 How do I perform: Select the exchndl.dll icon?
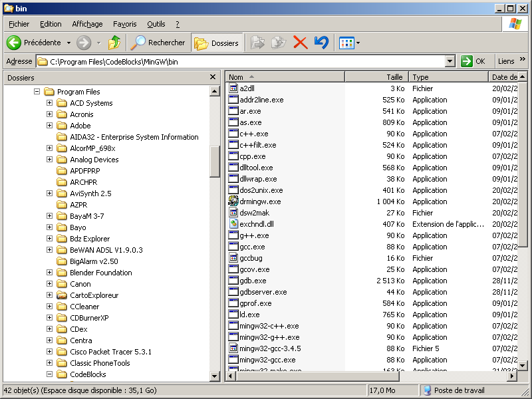tap(233, 224)
